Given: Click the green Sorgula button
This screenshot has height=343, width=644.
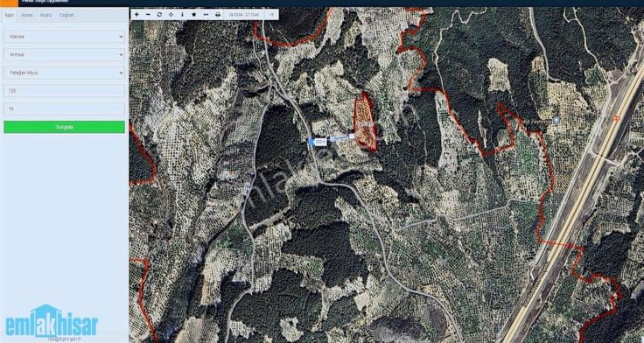Looking at the screenshot, I should click(x=64, y=127).
